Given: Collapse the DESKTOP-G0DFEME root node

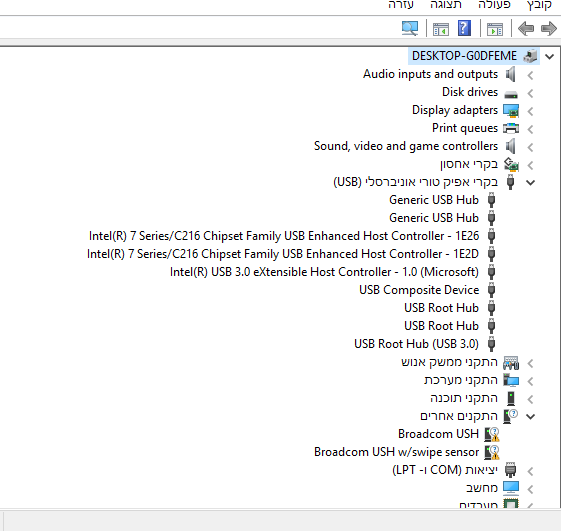Looking at the screenshot, I should point(550,57).
